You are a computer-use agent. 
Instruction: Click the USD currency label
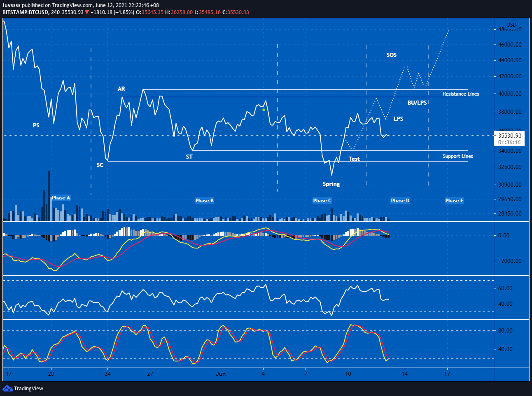pyautogui.click(x=511, y=25)
